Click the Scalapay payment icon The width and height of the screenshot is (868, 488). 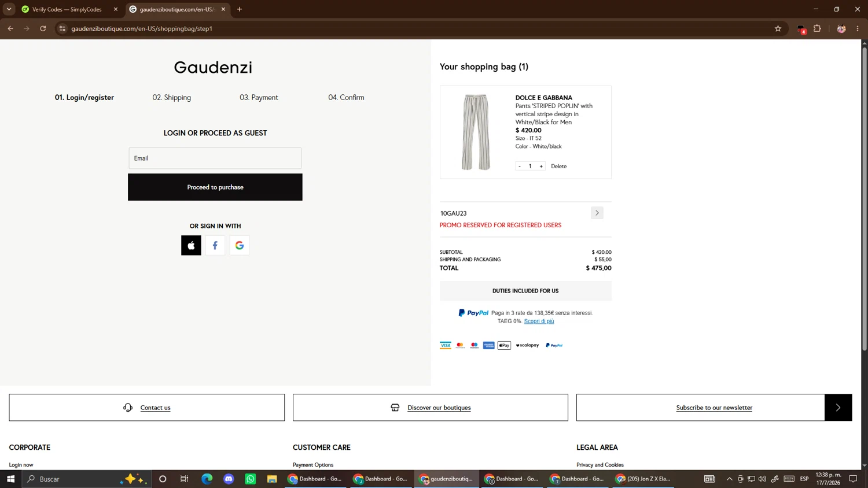tap(527, 345)
